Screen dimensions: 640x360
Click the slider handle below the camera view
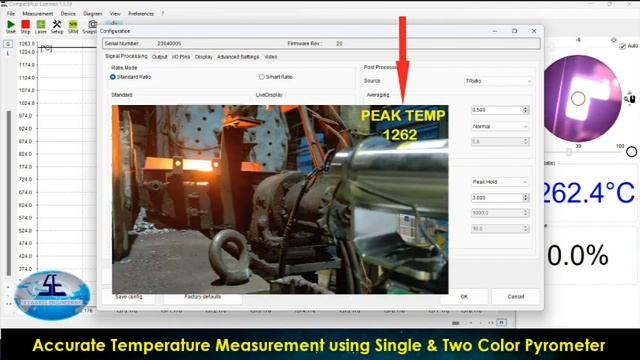coord(569,152)
